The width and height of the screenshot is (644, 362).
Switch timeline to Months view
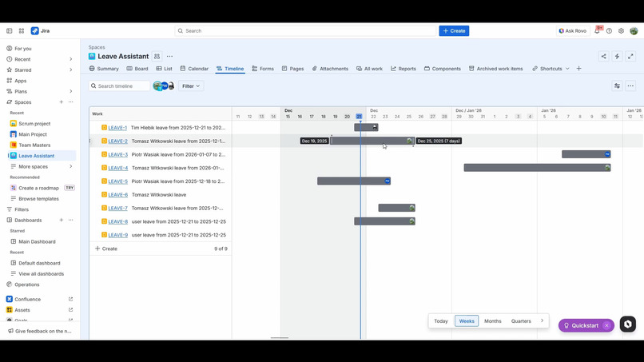(492, 321)
